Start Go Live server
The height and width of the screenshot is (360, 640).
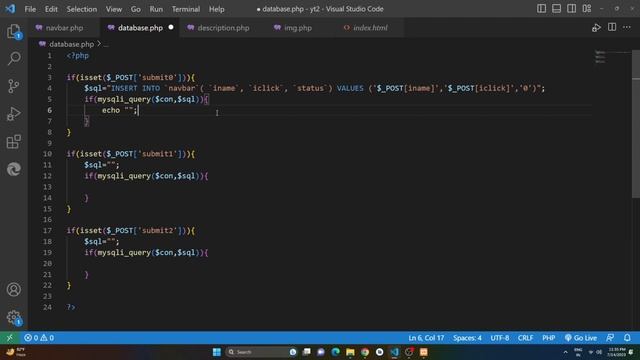pyautogui.click(x=581, y=338)
